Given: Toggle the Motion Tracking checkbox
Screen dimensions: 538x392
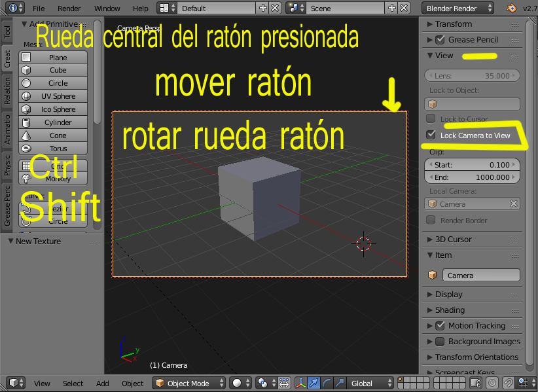Looking at the screenshot, I should pyautogui.click(x=440, y=325).
